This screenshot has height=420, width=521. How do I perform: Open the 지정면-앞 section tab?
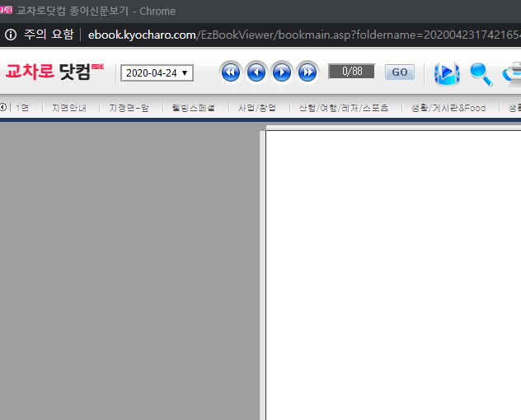click(x=129, y=108)
